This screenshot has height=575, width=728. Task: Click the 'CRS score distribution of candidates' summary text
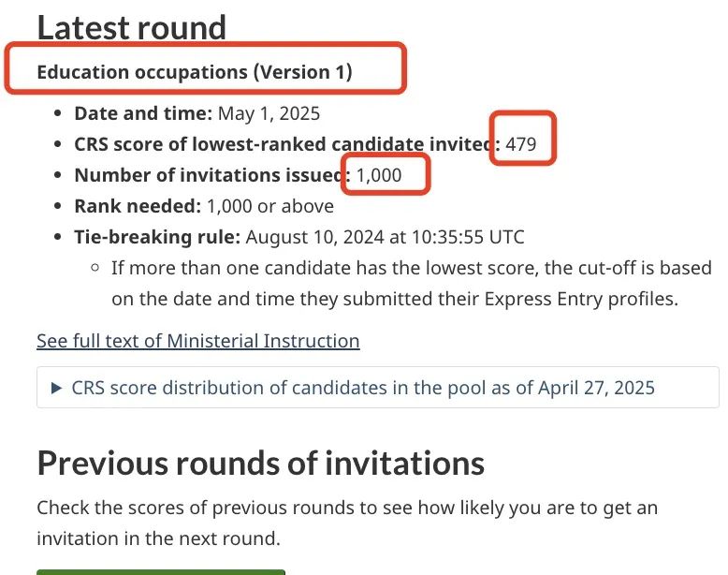[x=363, y=388]
